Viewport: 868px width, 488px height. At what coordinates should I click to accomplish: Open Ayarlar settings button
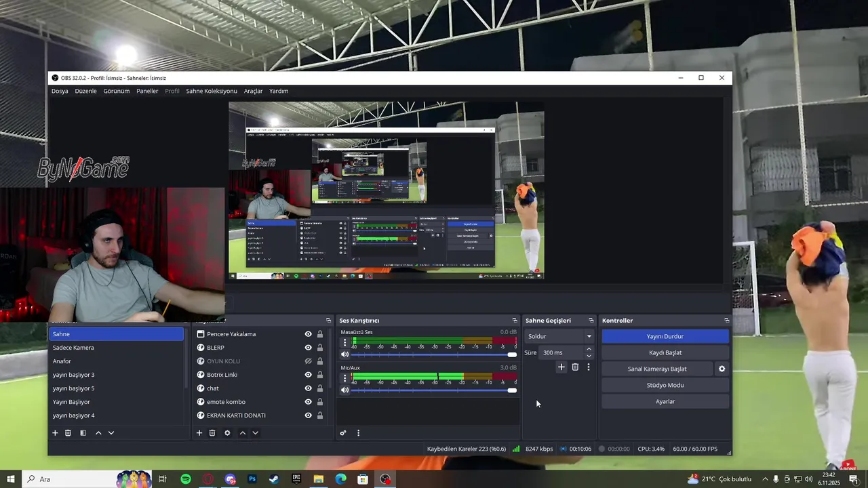coord(665,401)
